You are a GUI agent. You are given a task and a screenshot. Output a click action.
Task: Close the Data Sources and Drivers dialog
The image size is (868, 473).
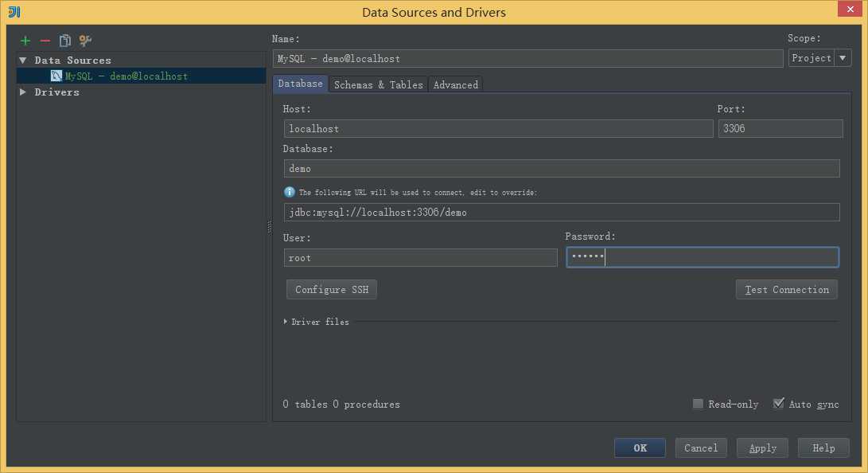click(850, 9)
